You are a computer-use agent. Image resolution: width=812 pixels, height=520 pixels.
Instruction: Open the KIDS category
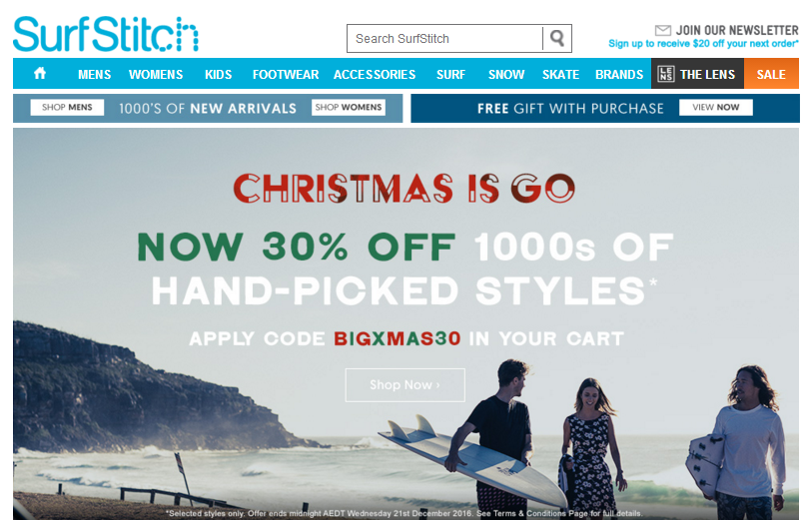coord(218,75)
